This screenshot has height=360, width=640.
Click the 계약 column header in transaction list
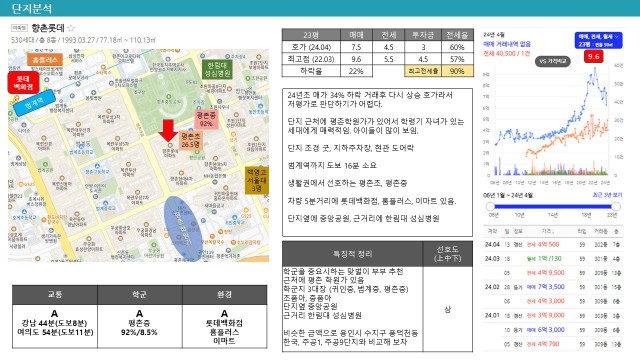click(492, 231)
